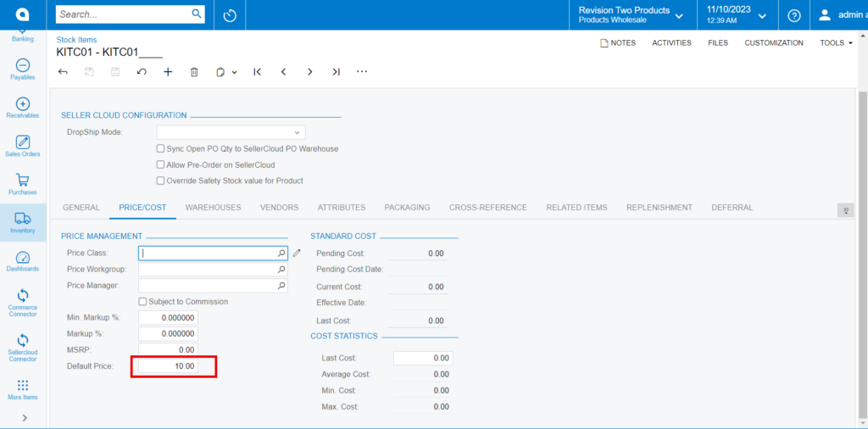Click the undo cancel icon
The width and height of the screenshot is (868, 429).
142,72
